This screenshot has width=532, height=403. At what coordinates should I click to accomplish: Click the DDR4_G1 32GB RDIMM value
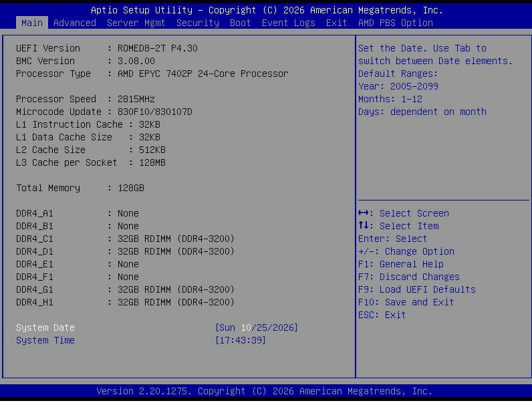tap(176, 289)
